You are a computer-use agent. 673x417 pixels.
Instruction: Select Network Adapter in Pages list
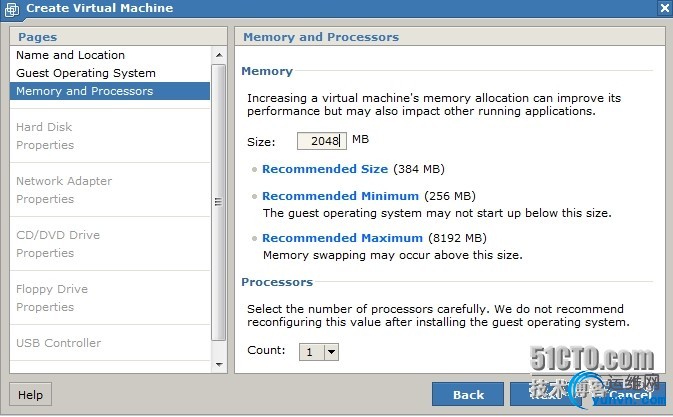[x=64, y=181]
